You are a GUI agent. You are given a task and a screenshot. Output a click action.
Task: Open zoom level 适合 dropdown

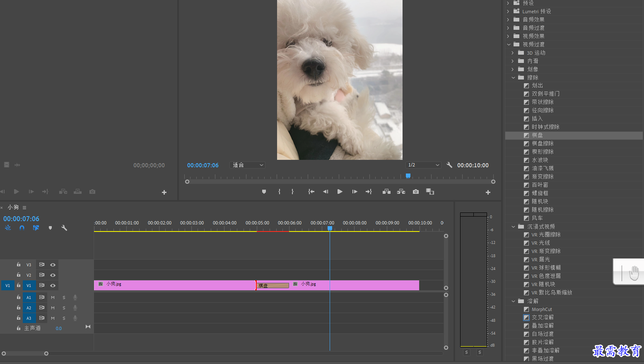click(247, 165)
